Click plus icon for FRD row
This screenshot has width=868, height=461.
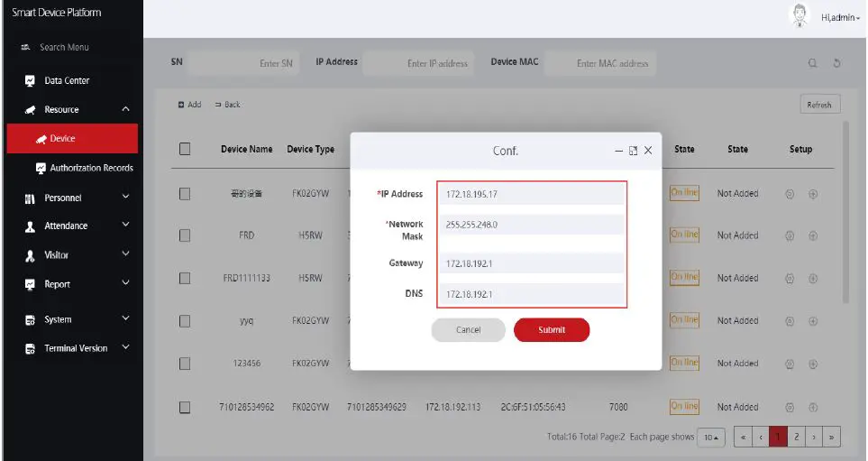tap(813, 236)
